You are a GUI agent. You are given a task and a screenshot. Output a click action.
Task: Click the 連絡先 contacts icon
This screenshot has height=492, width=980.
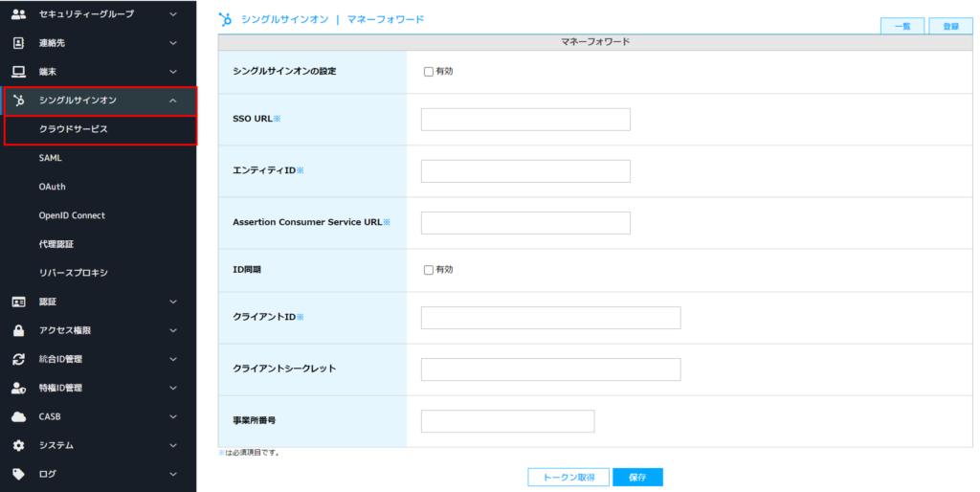click(x=19, y=42)
